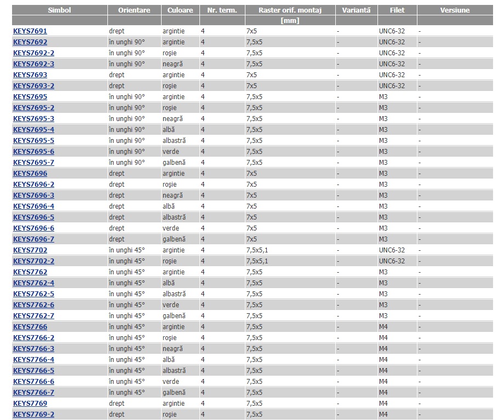
Task: Select the KEYS7766-4 link
Action: click(x=33, y=360)
